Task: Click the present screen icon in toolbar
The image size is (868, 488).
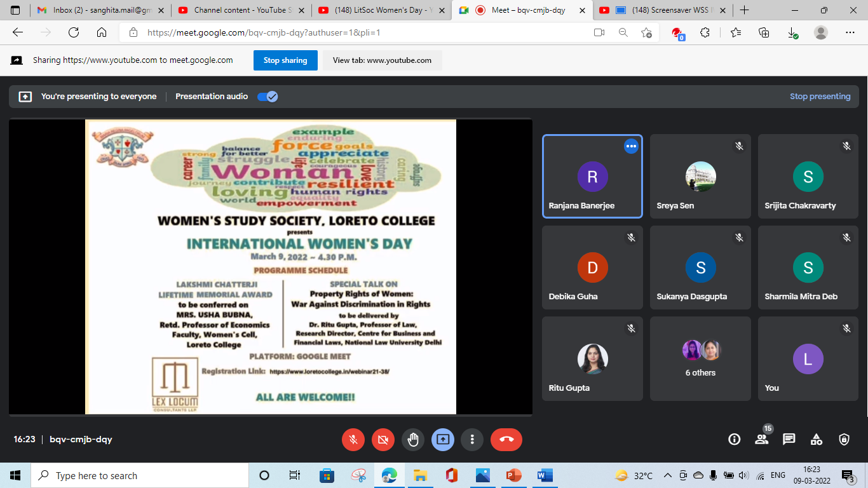Action: [442, 439]
